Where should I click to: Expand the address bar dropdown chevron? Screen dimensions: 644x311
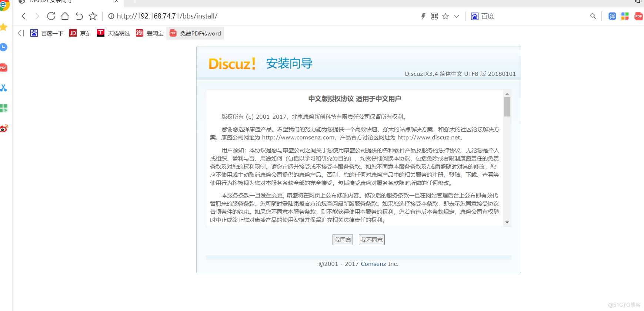pyautogui.click(x=456, y=16)
